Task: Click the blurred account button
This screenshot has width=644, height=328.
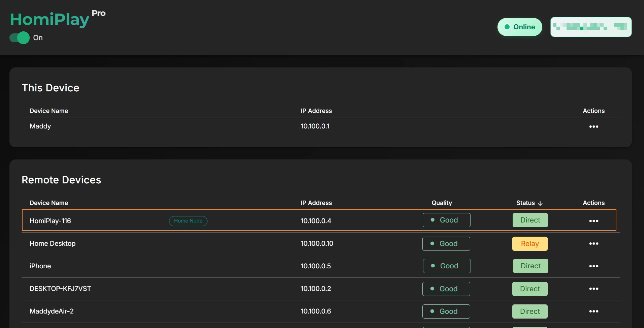Action: 591,27
